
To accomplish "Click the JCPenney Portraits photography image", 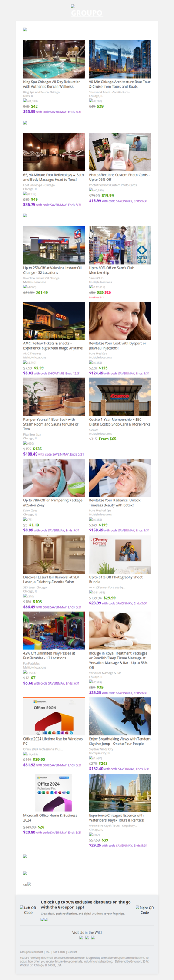I will point(120,554).
